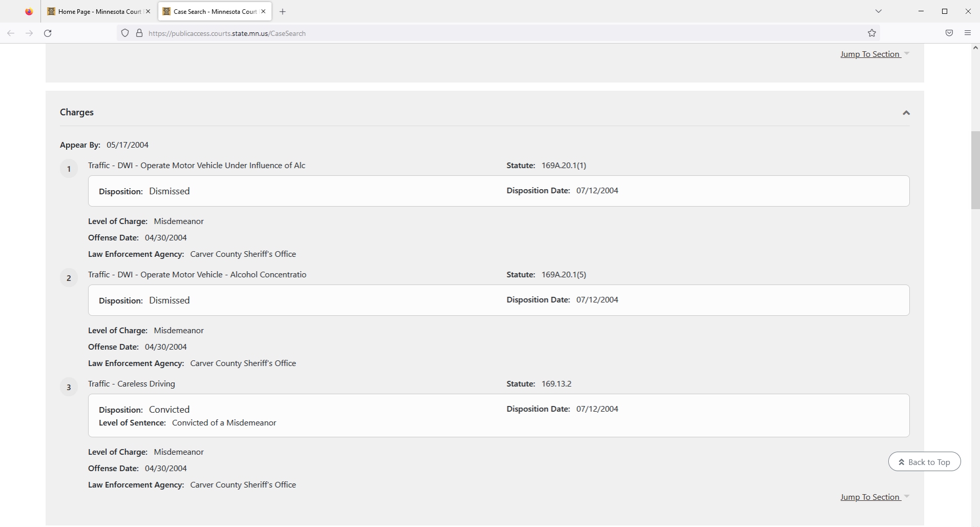Collapse the Charges section chevron
Screen dimensions: 980x527
point(906,113)
